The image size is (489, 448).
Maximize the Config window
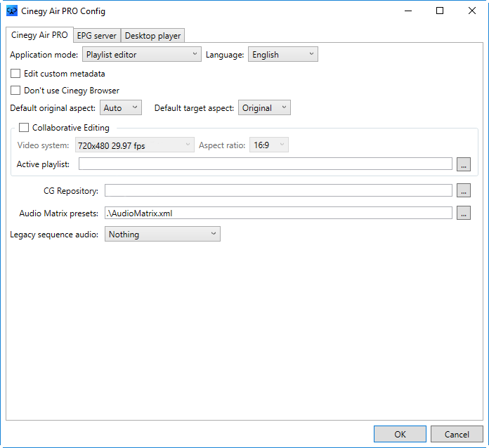[440, 11]
